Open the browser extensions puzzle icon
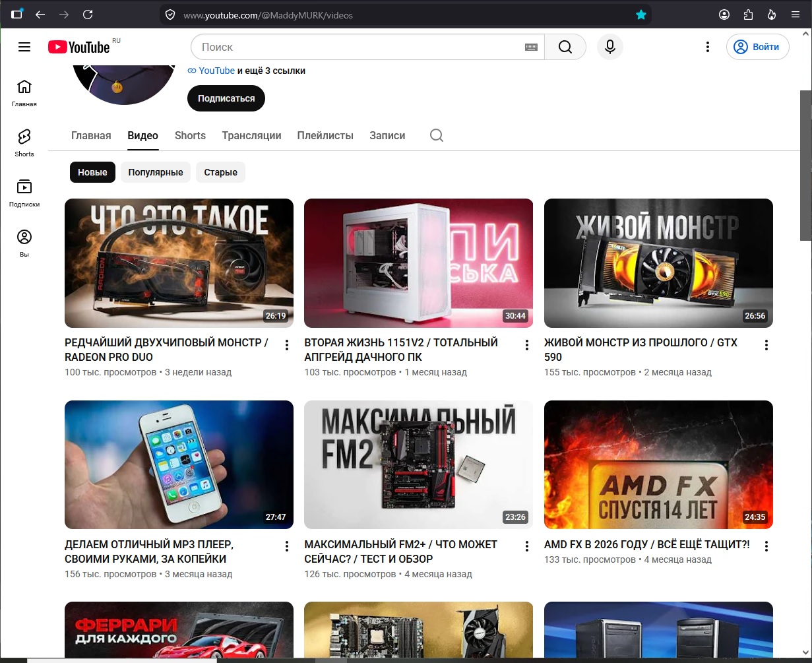This screenshot has width=812, height=663. pos(748,15)
